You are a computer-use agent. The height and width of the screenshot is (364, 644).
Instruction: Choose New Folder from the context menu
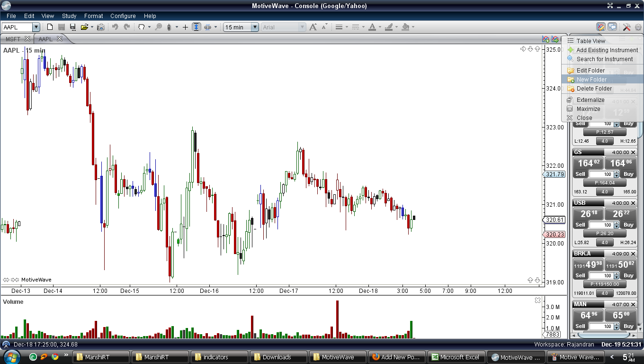(602, 79)
